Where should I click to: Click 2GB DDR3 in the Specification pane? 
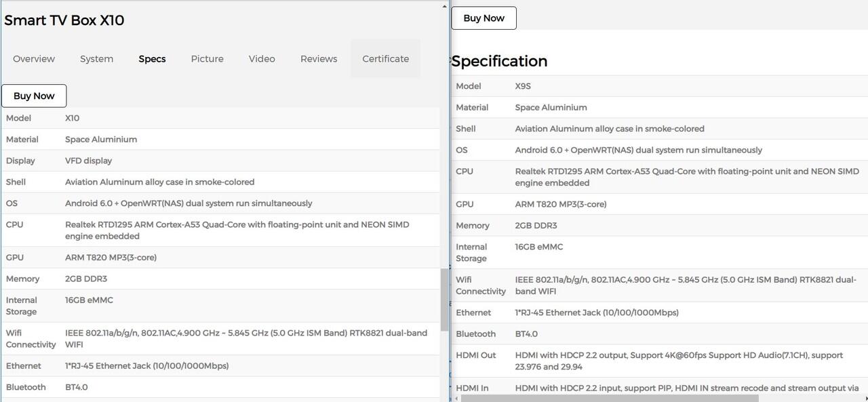pos(536,226)
